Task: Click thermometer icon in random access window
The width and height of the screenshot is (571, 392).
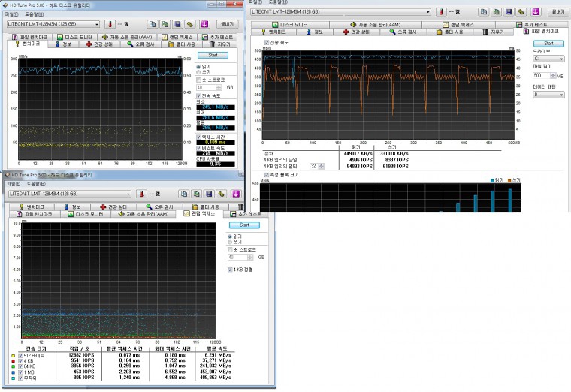Action: pos(141,194)
